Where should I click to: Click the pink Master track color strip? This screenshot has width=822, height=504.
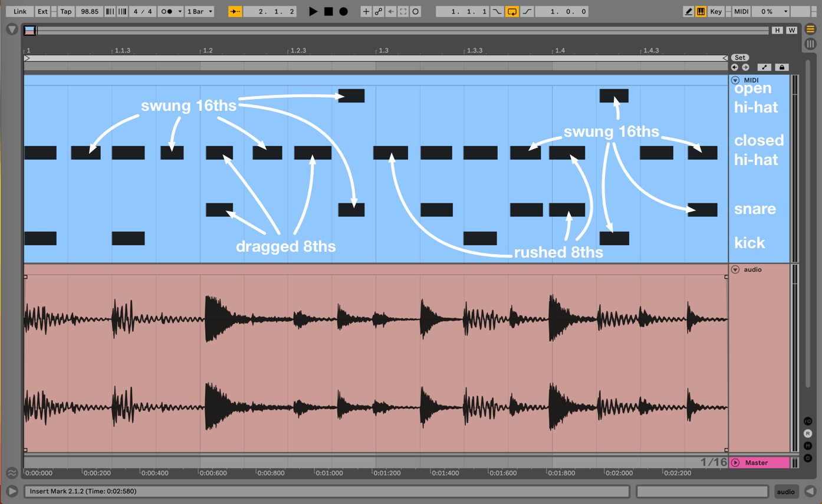pyautogui.click(x=759, y=462)
